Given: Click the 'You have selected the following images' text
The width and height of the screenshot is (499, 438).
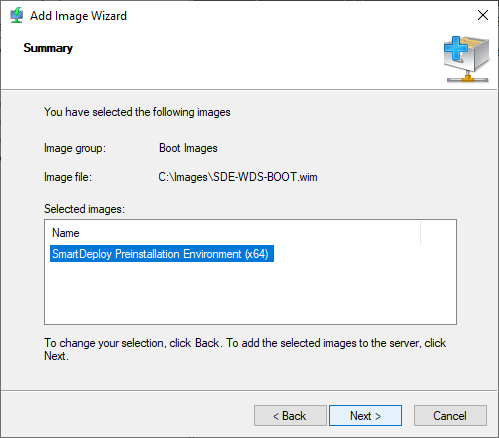Looking at the screenshot, I should (137, 112).
